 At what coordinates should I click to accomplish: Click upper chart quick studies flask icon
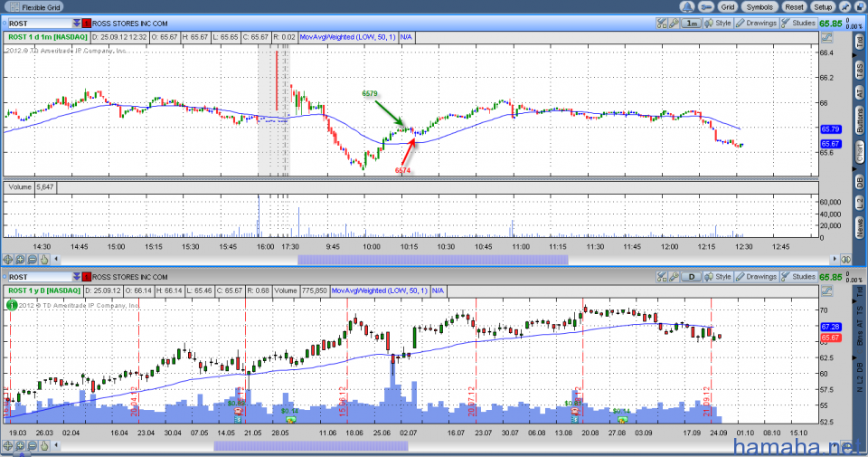click(661, 24)
